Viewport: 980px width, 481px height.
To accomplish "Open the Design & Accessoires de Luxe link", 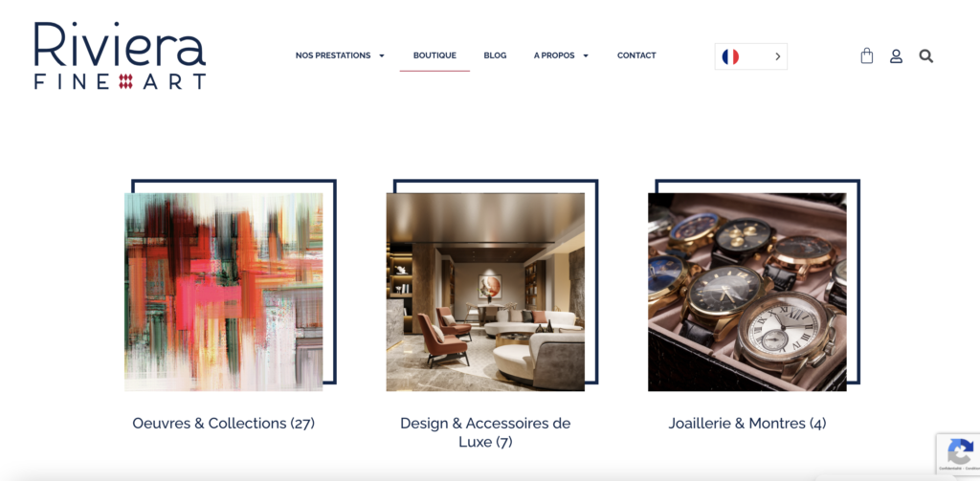I will point(485,432).
